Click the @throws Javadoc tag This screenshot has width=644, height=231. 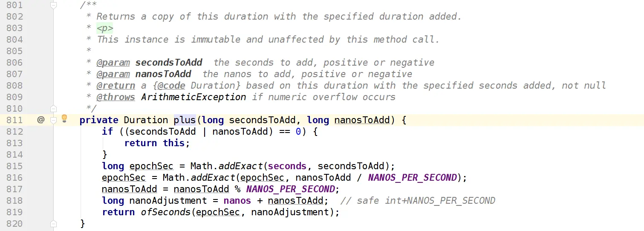coord(116,97)
